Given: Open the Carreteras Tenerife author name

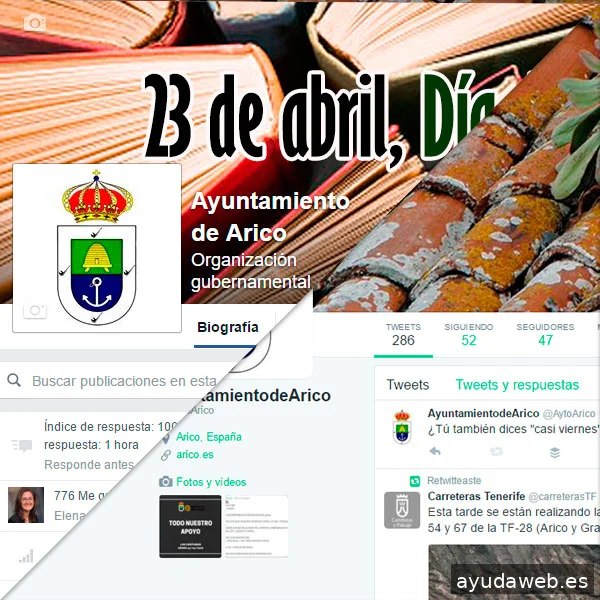Looking at the screenshot, I should click(476, 496).
